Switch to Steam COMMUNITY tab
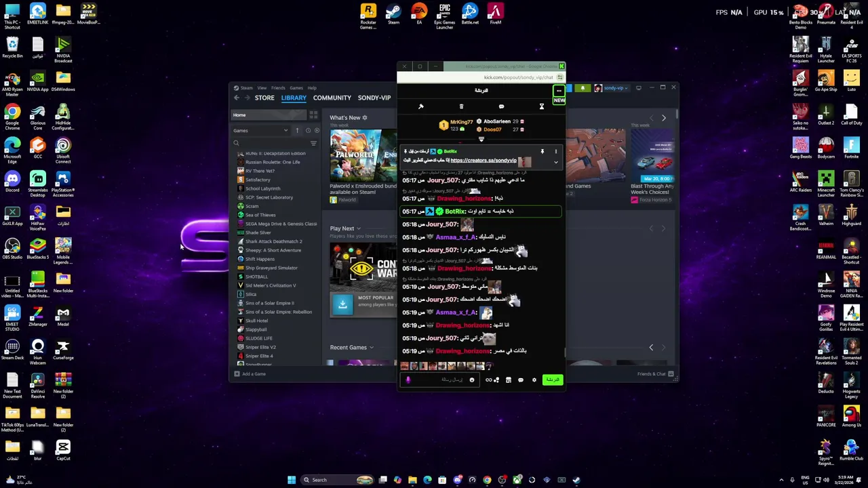The height and width of the screenshot is (488, 868). pyautogui.click(x=332, y=98)
